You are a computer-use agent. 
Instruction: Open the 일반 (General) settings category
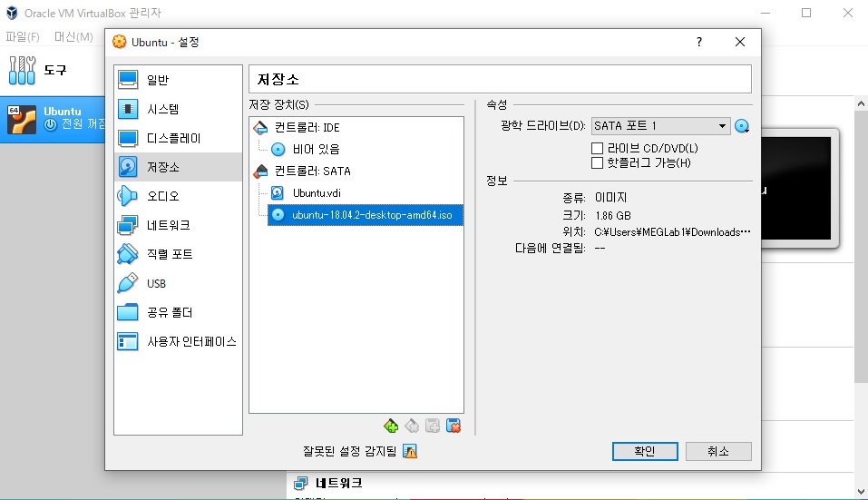[178, 80]
